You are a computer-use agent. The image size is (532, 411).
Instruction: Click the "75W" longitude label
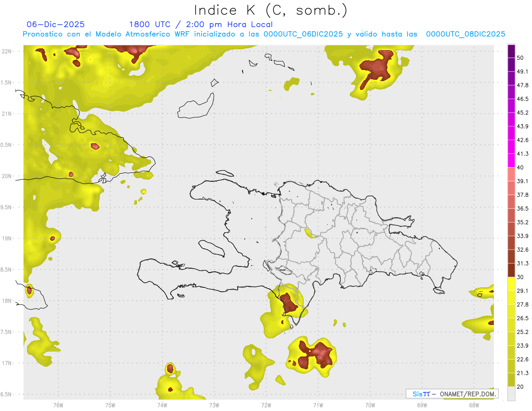(x=110, y=405)
